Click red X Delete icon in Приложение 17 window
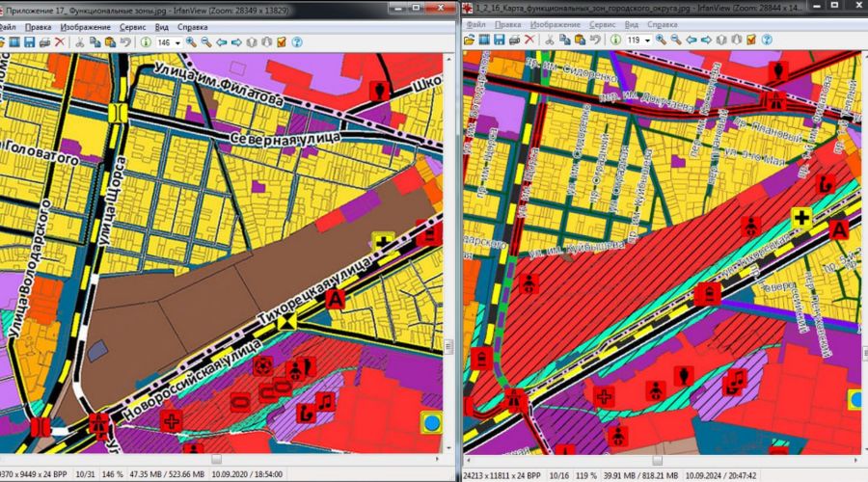This screenshot has width=868, height=482. coord(60,42)
